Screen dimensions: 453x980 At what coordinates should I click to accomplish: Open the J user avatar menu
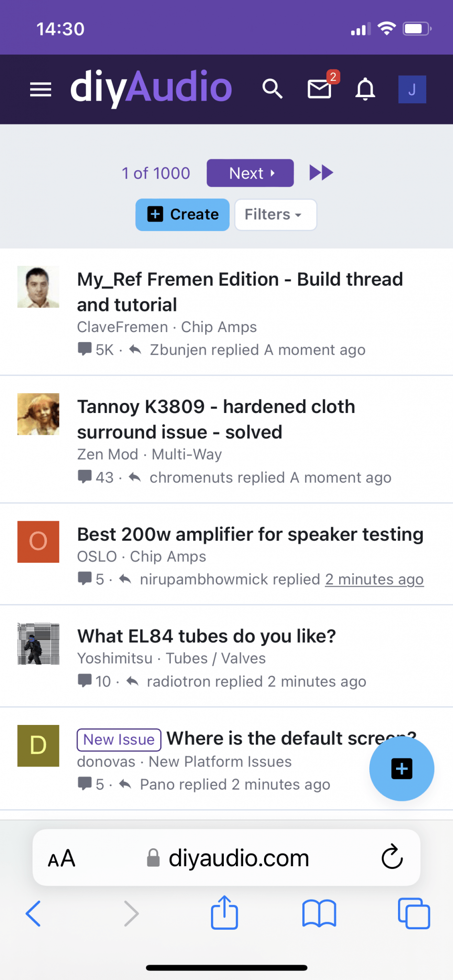[412, 89]
